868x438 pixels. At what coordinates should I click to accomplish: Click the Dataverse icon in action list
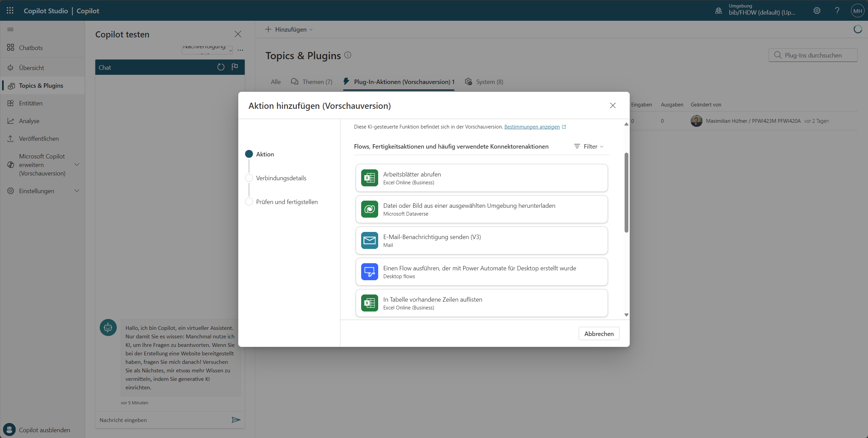click(x=369, y=209)
